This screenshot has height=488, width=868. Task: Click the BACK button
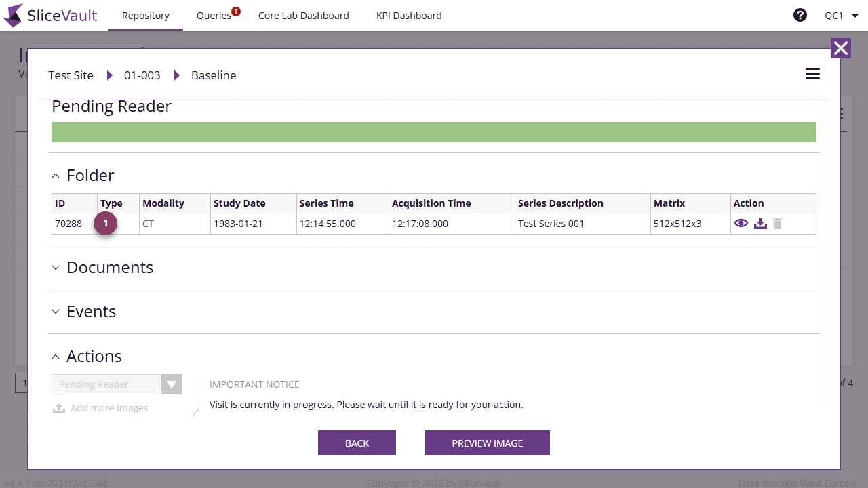click(357, 443)
